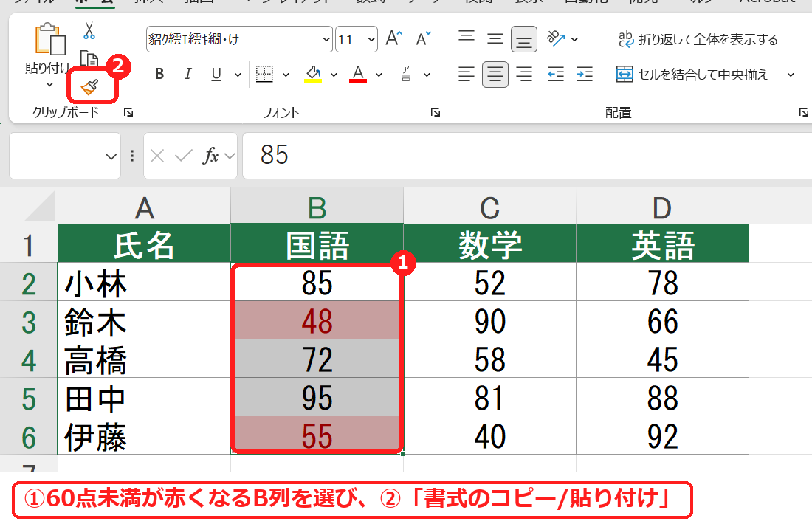
Task: Expand the borders dropdown arrow
Action: (x=286, y=75)
